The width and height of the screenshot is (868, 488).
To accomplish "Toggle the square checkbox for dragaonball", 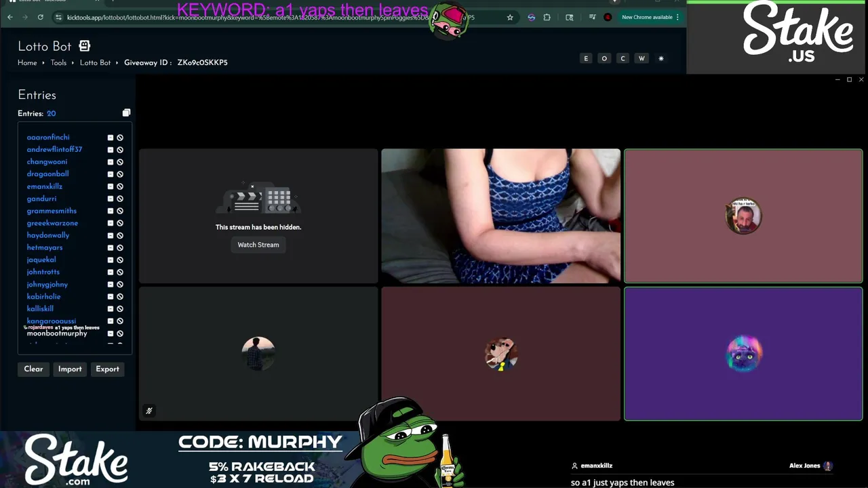I will coord(111,174).
